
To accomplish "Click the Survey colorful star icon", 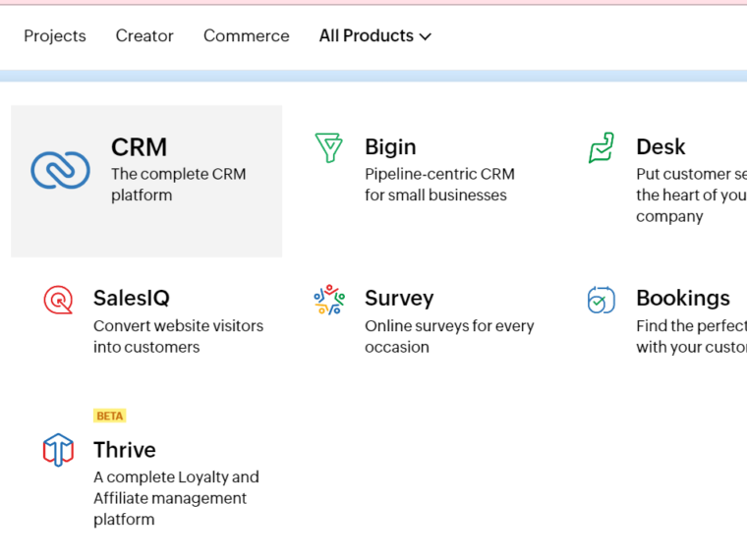I will pyautogui.click(x=329, y=300).
